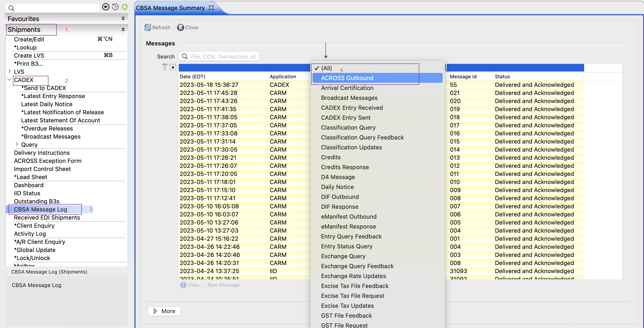Select Classification Query option

[348, 127]
